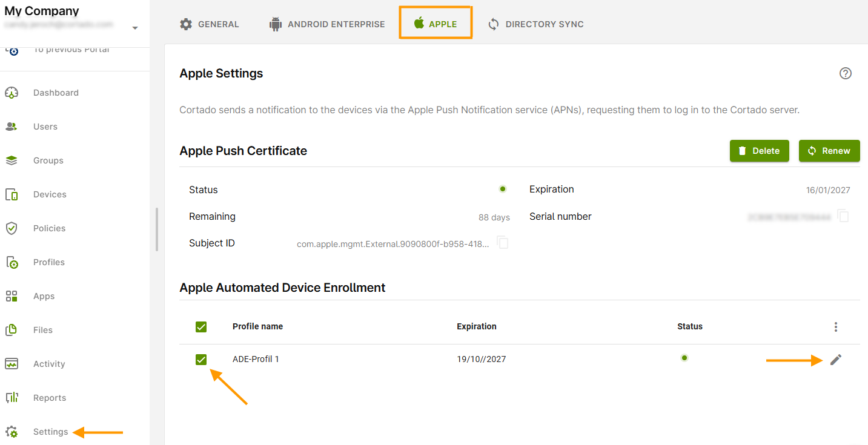Open Groups from the sidebar icon
Viewport: 868px width, 445px height.
pyautogui.click(x=12, y=160)
